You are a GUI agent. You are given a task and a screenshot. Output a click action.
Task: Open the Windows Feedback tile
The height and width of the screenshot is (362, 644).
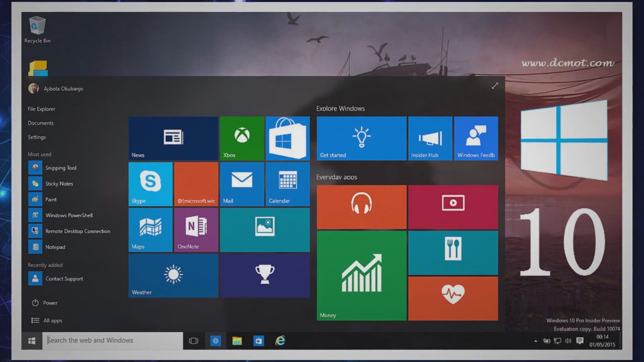[476, 138]
